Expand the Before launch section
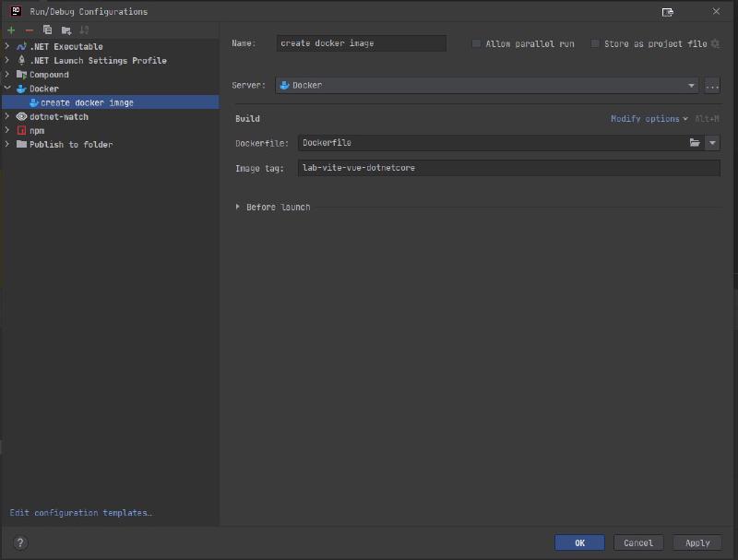This screenshot has width=738, height=560. (x=238, y=208)
